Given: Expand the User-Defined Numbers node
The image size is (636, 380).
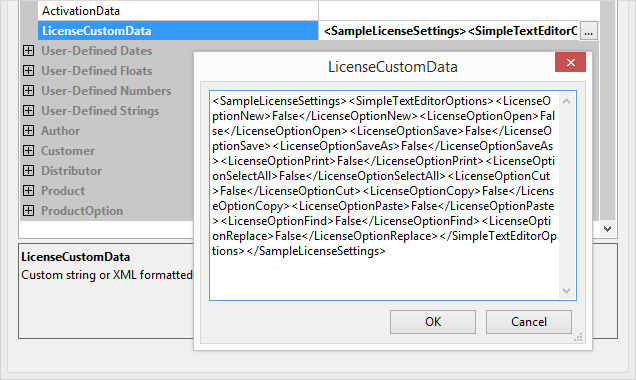Looking at the screenshot, I should coord(28,90).
